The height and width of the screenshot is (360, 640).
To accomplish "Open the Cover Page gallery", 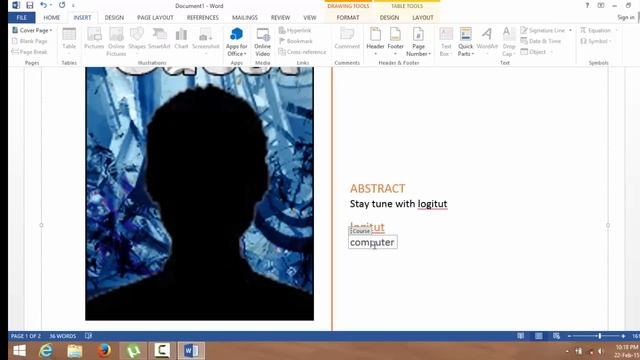I will [x=32, y=30].
